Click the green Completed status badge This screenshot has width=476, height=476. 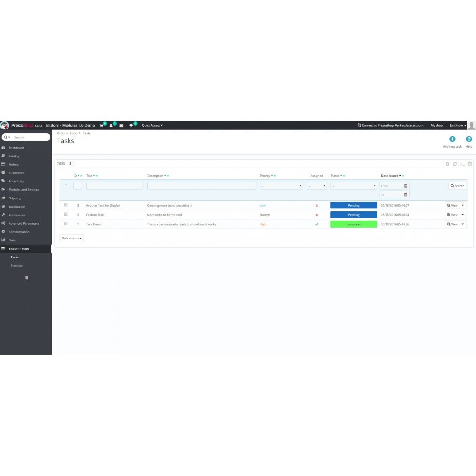(x=354, y=224)
